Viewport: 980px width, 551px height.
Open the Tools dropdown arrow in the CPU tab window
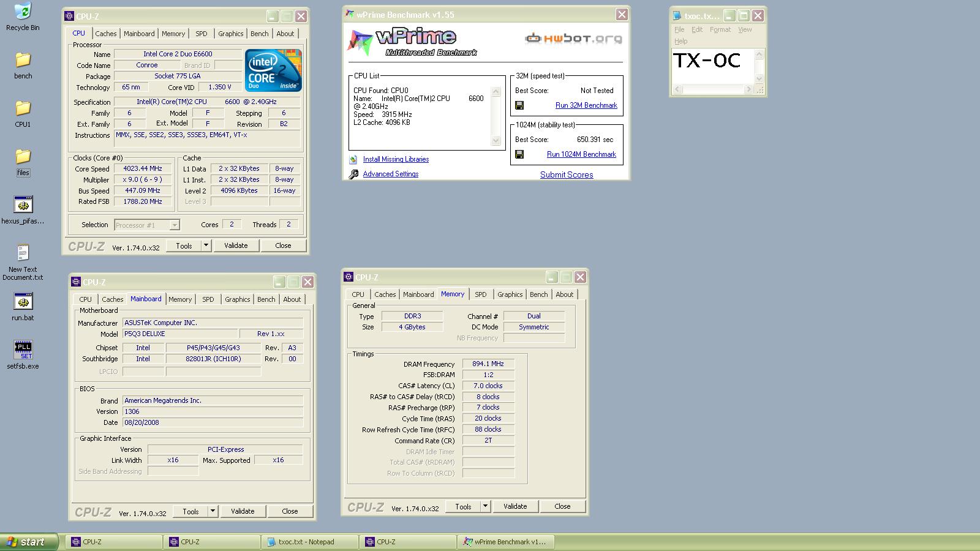(x=206, y=246)
